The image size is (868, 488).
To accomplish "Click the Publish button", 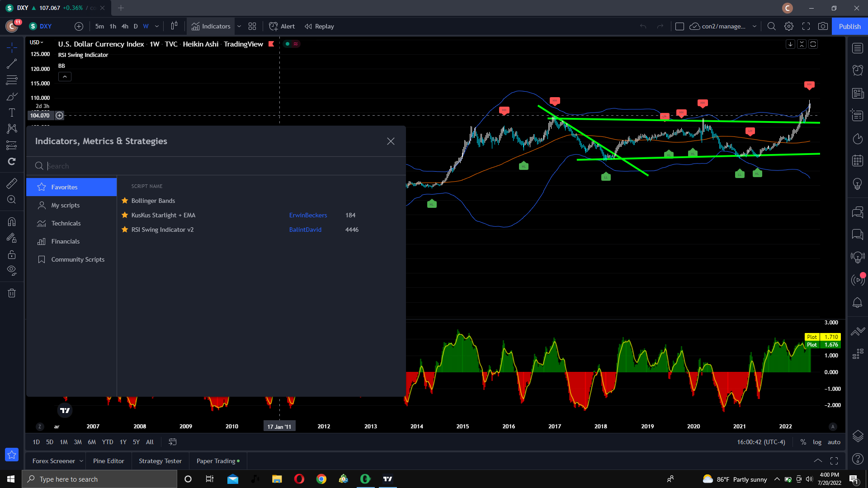I will [x=849, y=26].
